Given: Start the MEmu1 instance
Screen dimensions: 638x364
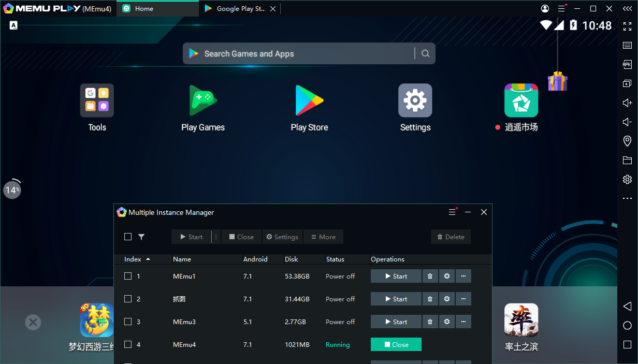Looking at the screenshot, I should pos(396,276).
